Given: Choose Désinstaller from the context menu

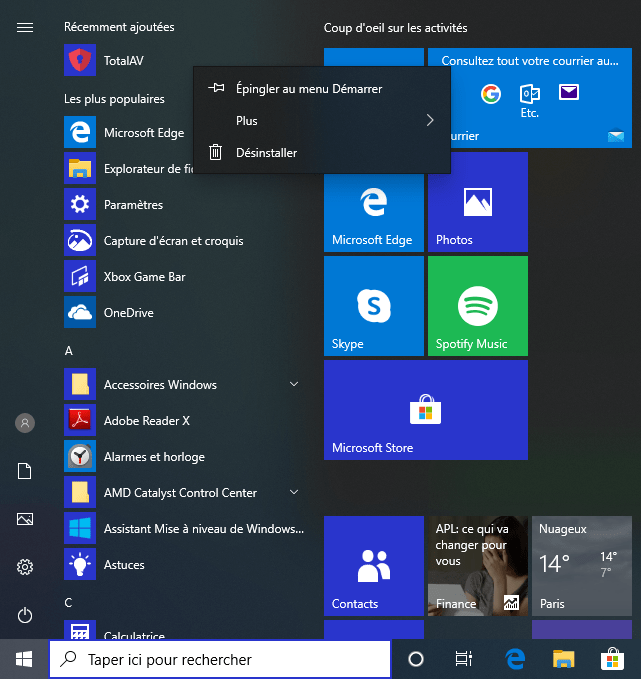Looking at the screenshot, I should [322, 152].
